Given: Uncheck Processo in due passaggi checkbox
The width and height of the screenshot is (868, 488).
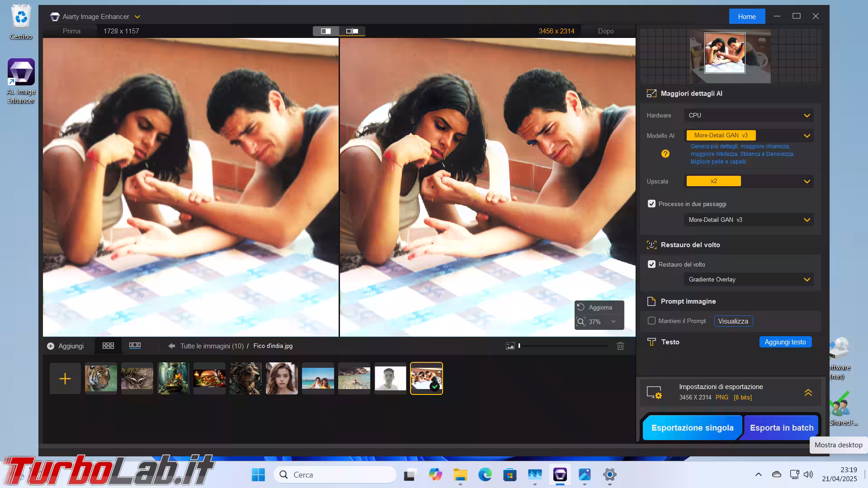Looking at the screenshot, I should tap(651, 204).
